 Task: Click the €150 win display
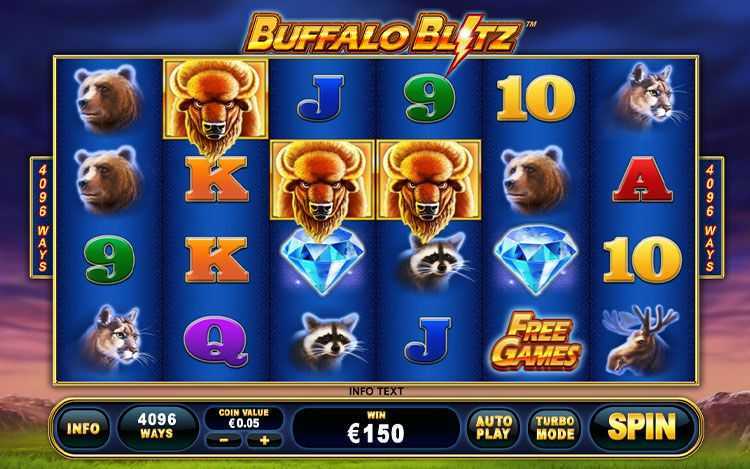coord(376,428)
